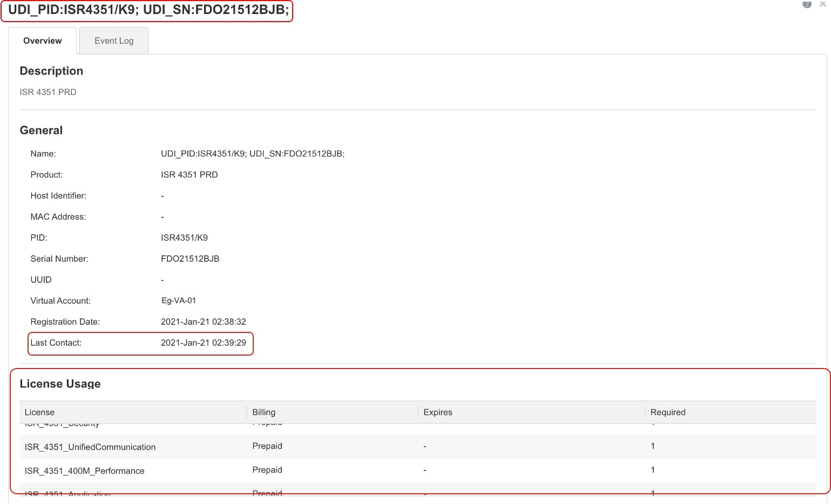Click the UUID label
The height and width of the screenshot is (504, 831).
41,280
